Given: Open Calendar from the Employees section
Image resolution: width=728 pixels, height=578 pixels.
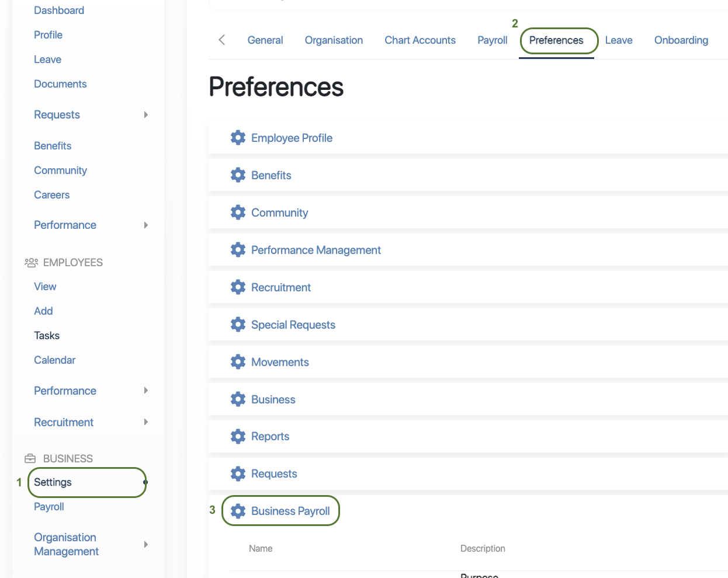Looking at the screenshot, I should pyautogui.click(x=54, y=360).
